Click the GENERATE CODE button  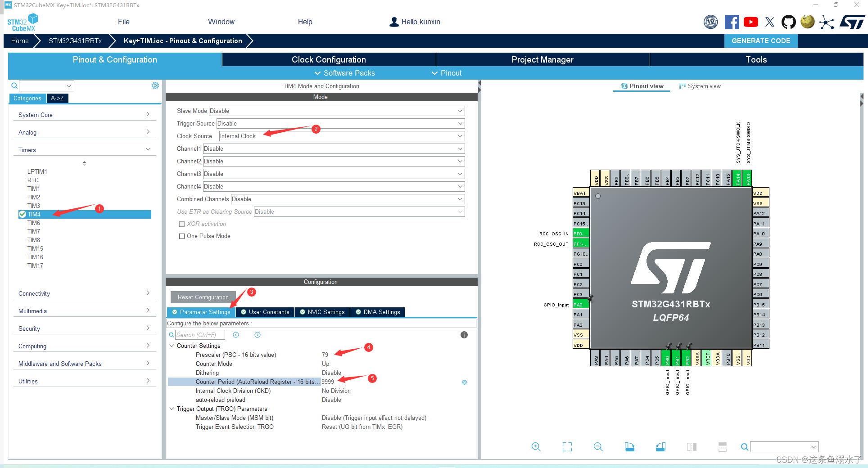[761, 40]
